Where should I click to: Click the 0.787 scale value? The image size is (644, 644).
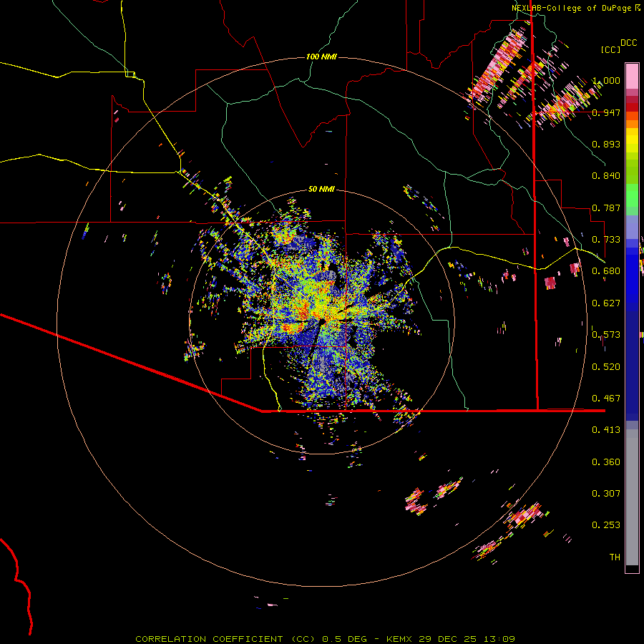pyautogui.click(x=606, y=208)
